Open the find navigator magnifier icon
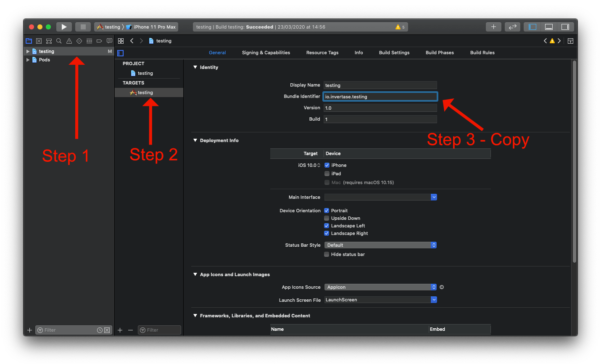Screen dimensions: 601x364 59,41
